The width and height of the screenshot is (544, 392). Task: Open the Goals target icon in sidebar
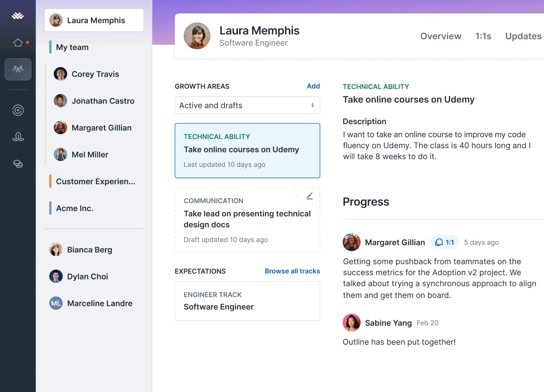(x=18, y=110)
